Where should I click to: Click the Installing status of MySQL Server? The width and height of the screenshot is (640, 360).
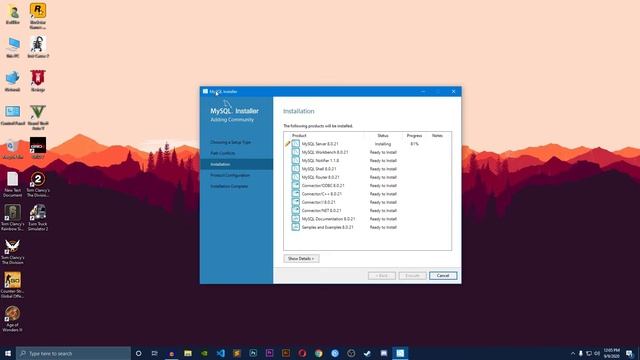383,144
